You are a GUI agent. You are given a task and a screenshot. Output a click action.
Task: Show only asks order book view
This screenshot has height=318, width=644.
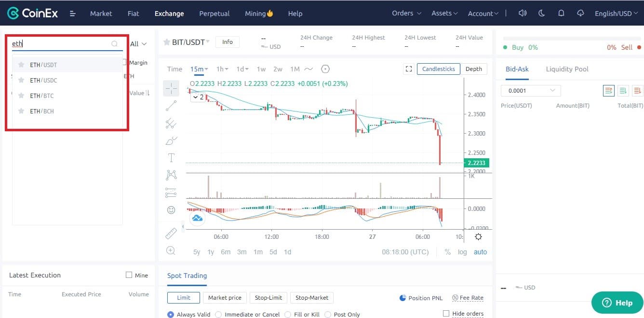coord(638,90)
